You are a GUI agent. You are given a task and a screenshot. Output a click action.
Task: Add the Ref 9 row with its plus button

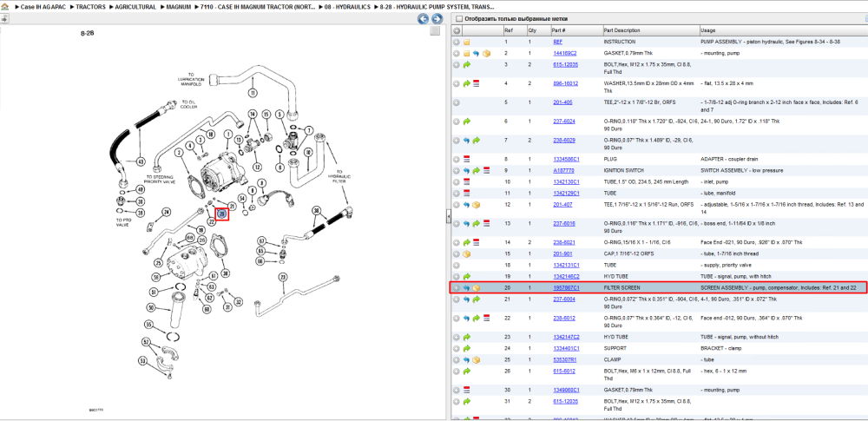pos(457,171)
